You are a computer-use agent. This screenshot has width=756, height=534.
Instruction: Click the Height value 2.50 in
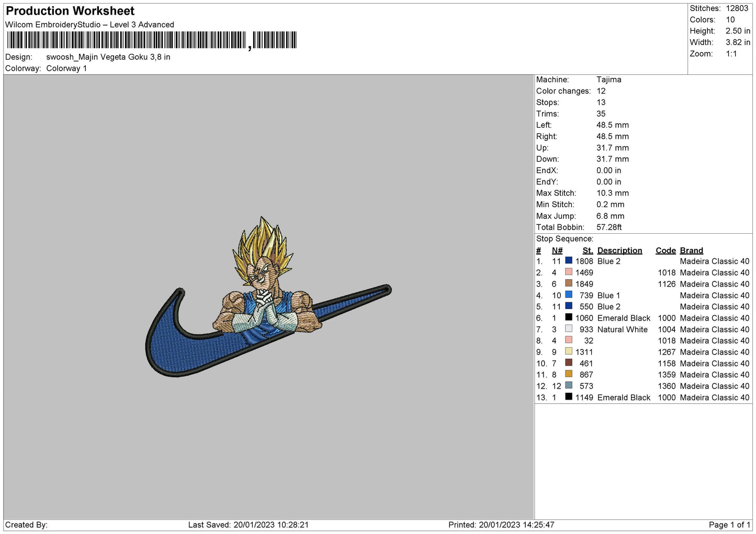coord(738,31)
